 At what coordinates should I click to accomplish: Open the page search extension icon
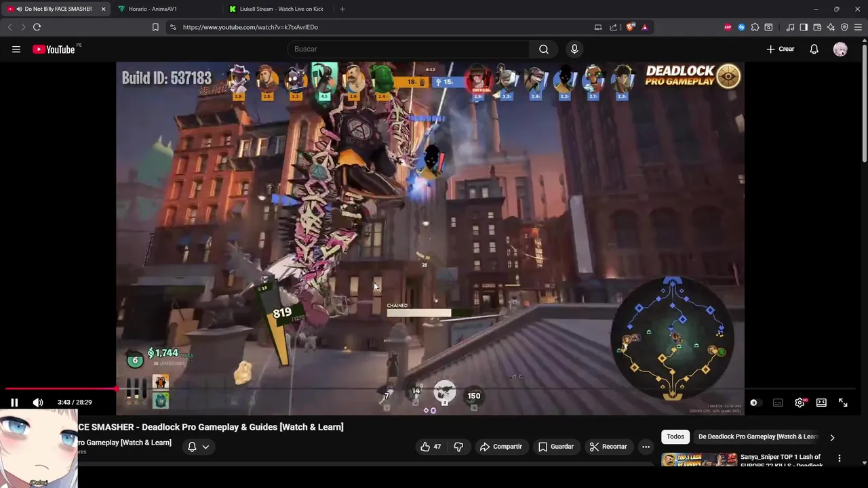[768, 27]
